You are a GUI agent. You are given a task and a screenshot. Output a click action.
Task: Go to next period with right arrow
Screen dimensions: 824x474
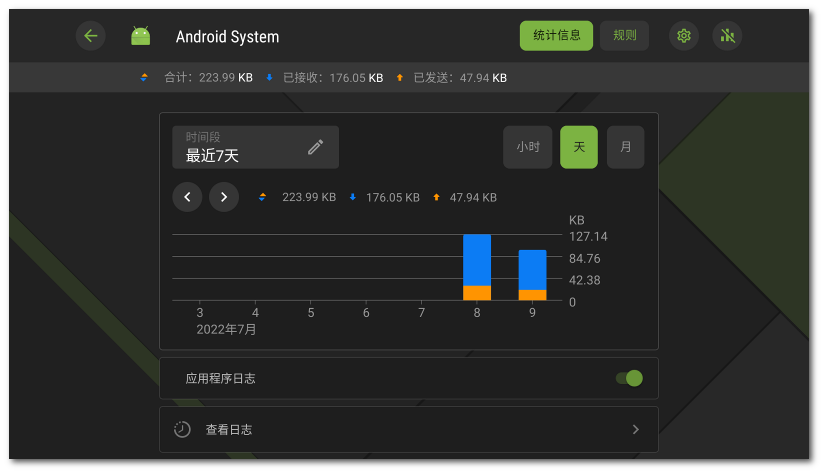[224, 197]
